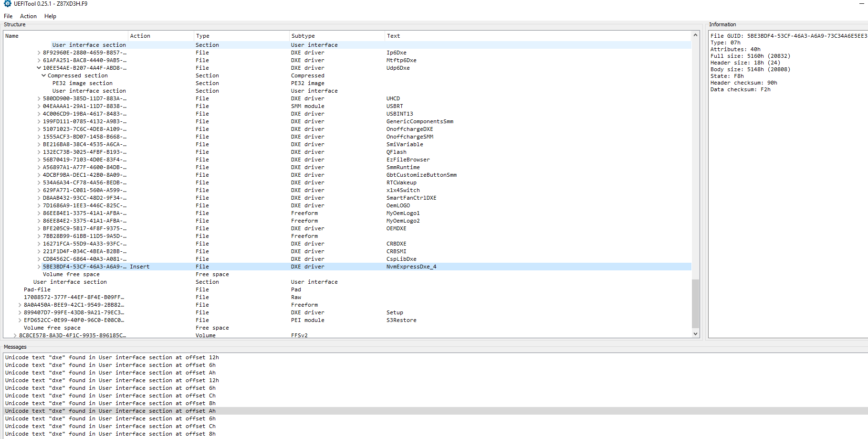Select the 16271FCA-55D9-4A33-93FC CRBDXE row
Viewport: 868px width, 439px height.
pyautogui.click(x=347, y=244)
